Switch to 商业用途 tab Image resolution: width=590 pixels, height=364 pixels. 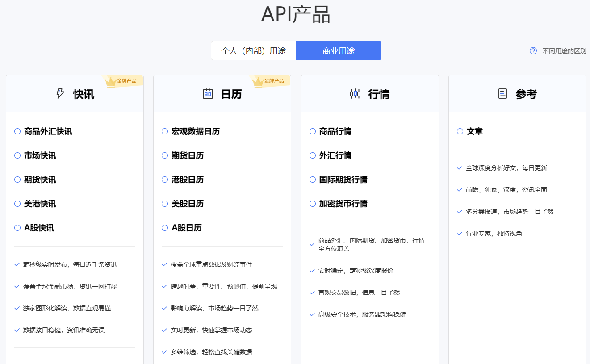[x=339, y=50]
